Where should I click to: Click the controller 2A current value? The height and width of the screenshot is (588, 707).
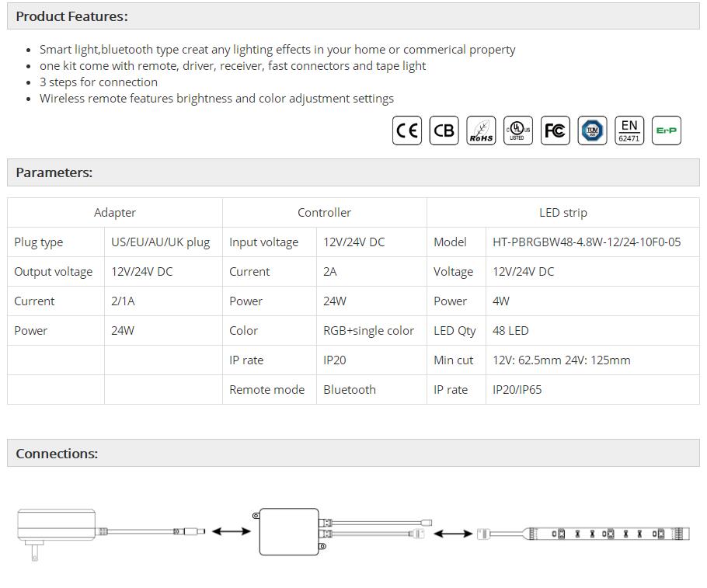[330, 271]
